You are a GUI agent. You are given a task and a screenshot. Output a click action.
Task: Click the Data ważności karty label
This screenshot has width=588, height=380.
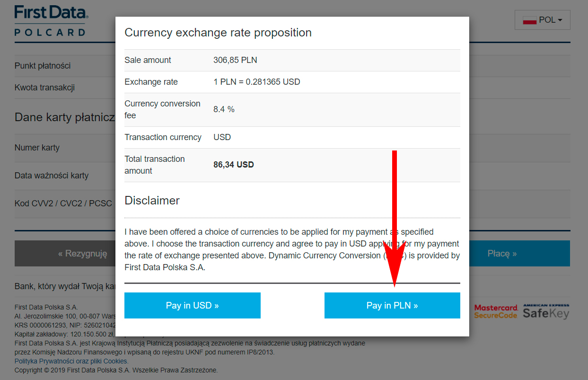pos(52,176)
